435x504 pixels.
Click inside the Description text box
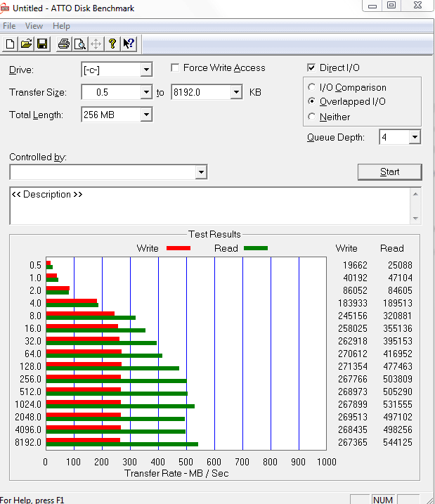pos(210,206)
